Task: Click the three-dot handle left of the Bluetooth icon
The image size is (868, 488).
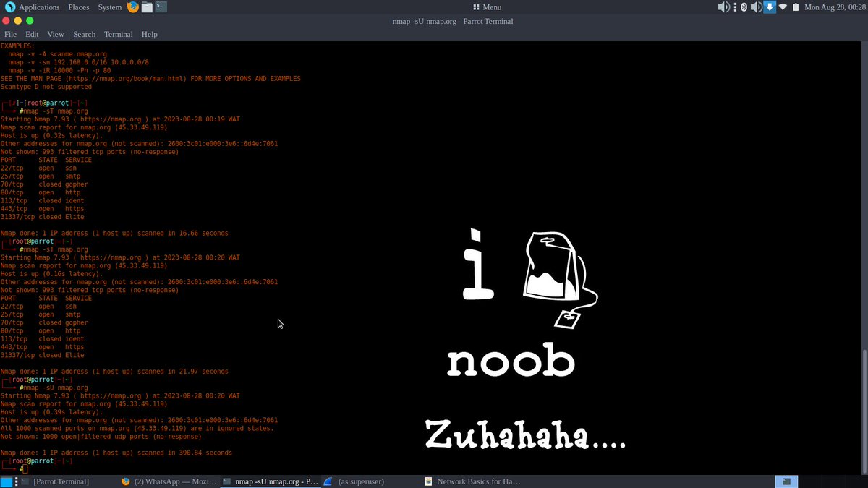Action: 735,7
